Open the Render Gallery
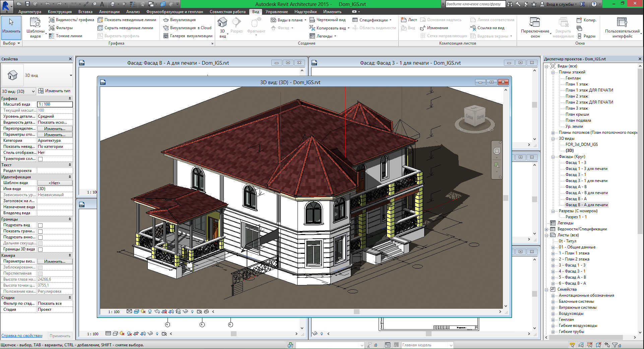 pyautogui.click(x=188, y=36)
